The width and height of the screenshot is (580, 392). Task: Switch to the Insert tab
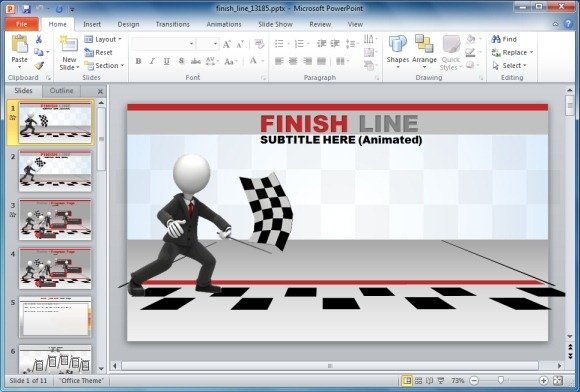(92, 24)
